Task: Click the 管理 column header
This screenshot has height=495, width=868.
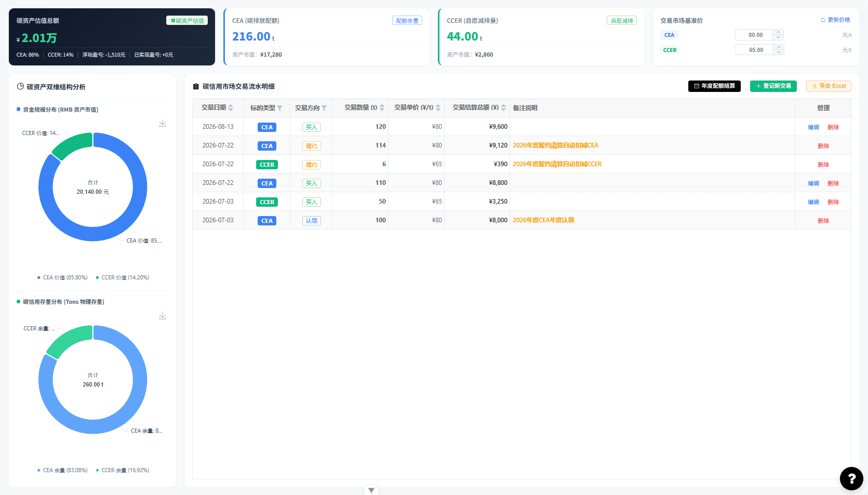Action: tap(823, 108)
